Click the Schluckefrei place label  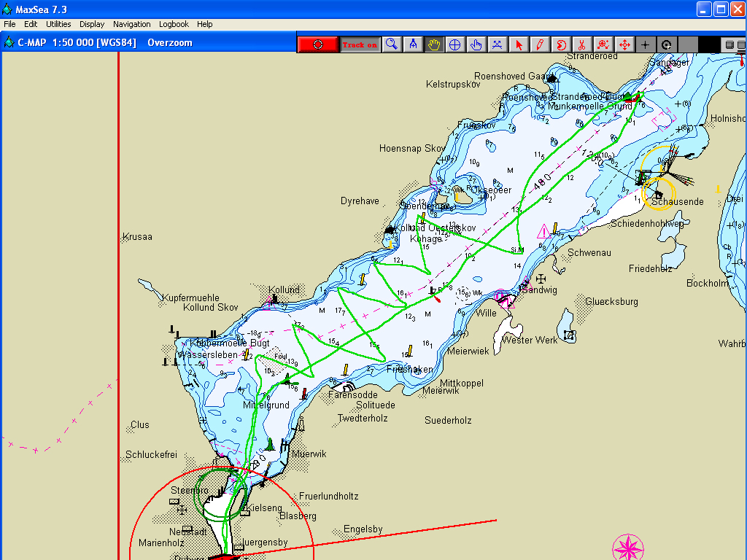(151, 455)
